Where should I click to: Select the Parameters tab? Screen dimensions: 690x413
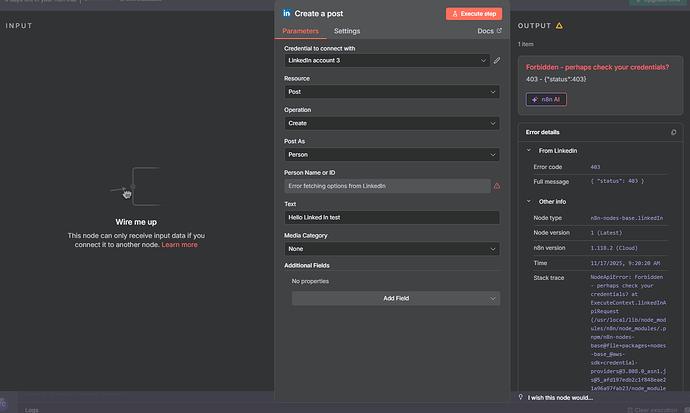[x=300, y=32]
